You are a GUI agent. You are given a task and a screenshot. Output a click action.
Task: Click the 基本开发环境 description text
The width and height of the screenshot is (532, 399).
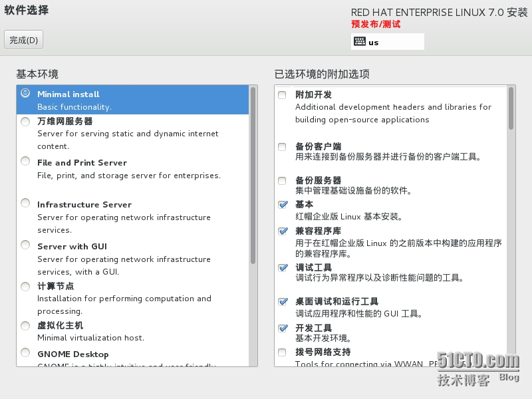(x=323, y=338)
